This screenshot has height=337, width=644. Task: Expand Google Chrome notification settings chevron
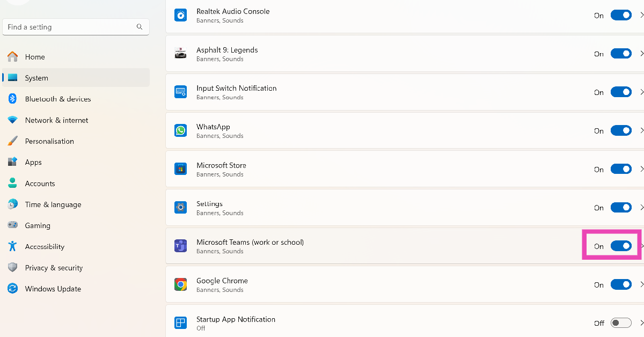click(x=641, y=284)
